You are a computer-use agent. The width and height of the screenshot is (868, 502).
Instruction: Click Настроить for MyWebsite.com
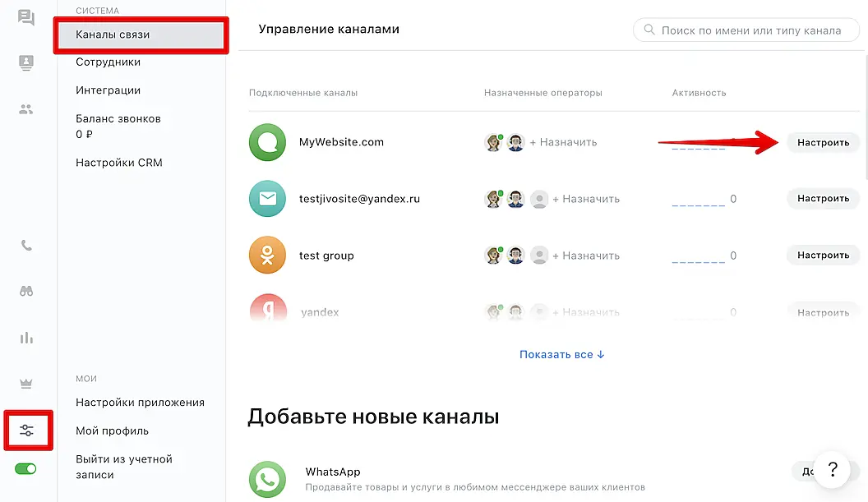823,142
